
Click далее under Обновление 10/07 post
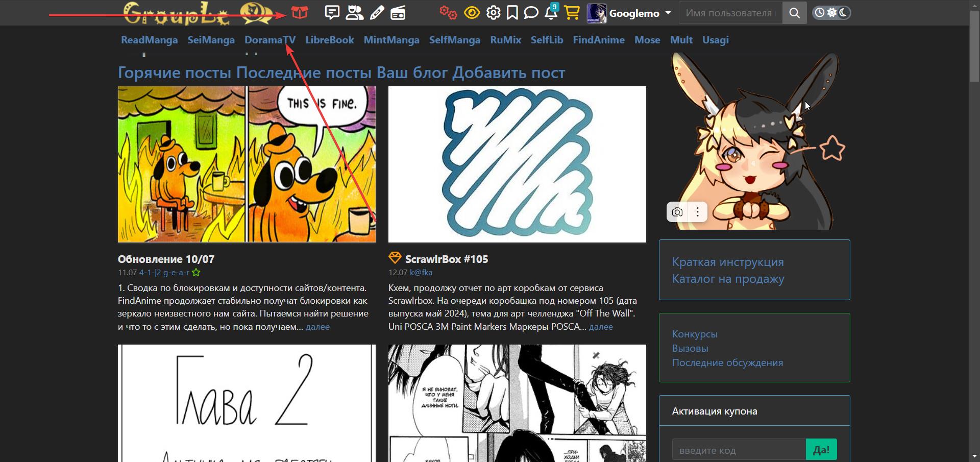coord(317,327)
